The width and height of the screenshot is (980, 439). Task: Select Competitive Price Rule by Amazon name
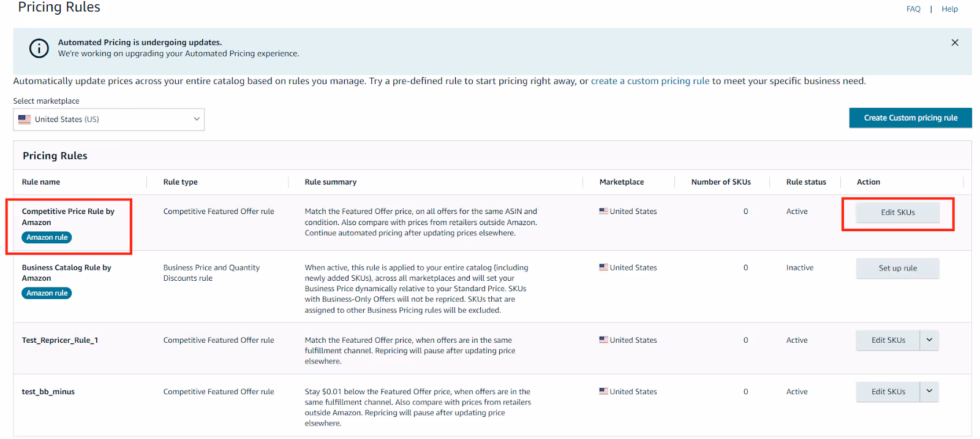click(x=68, y=217)
